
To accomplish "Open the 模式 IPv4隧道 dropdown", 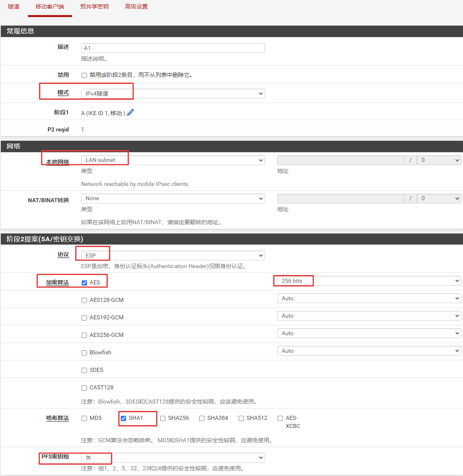I will click(173, 94).
